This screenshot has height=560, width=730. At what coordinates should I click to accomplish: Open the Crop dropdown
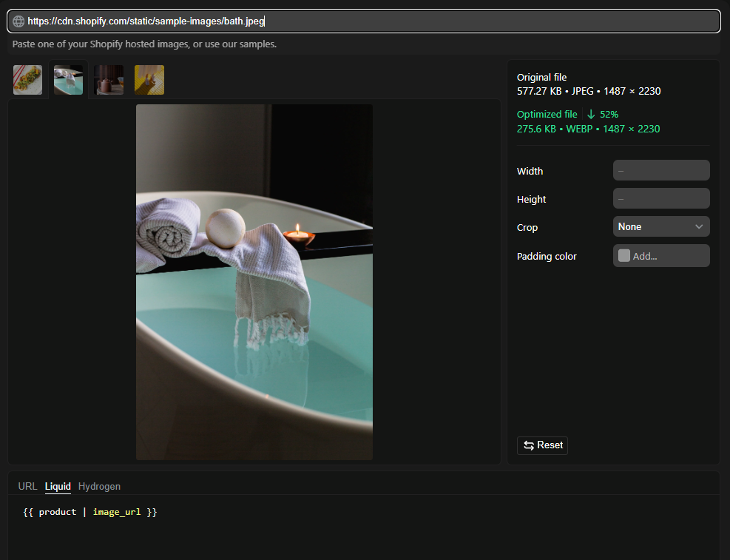pyautogui.click(x=660, y=226)
